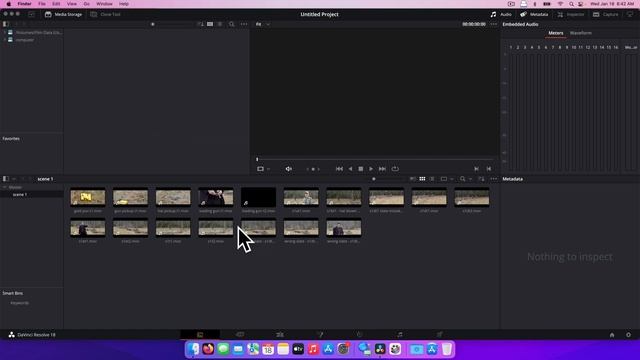Open the File menu in menu bar

42,4
